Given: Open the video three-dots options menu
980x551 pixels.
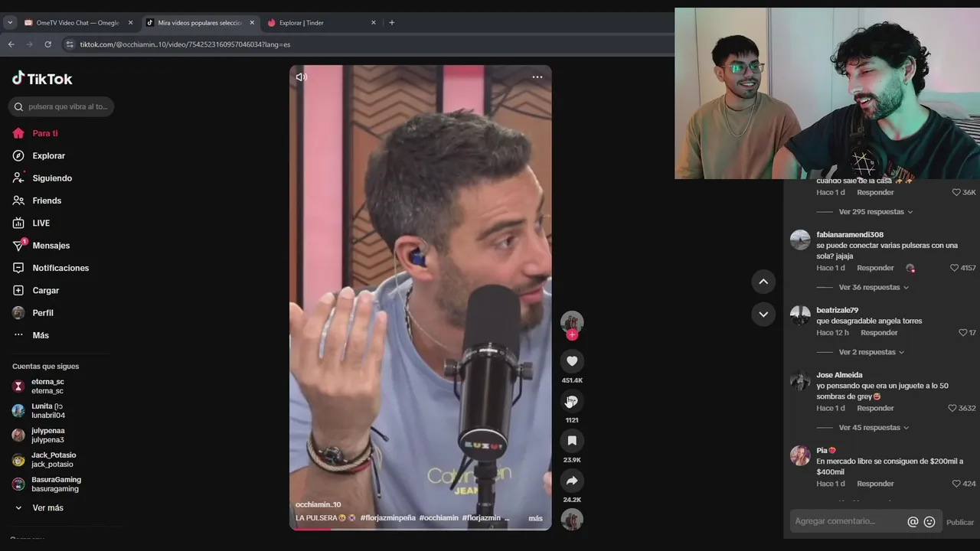Looking at the screenshot, I should 537,77.
